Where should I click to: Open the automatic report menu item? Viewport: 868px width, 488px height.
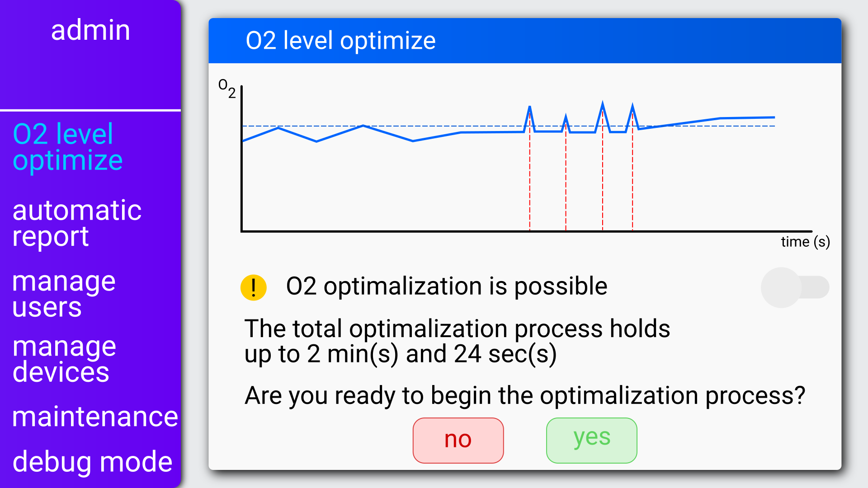[x=77, y=223]
